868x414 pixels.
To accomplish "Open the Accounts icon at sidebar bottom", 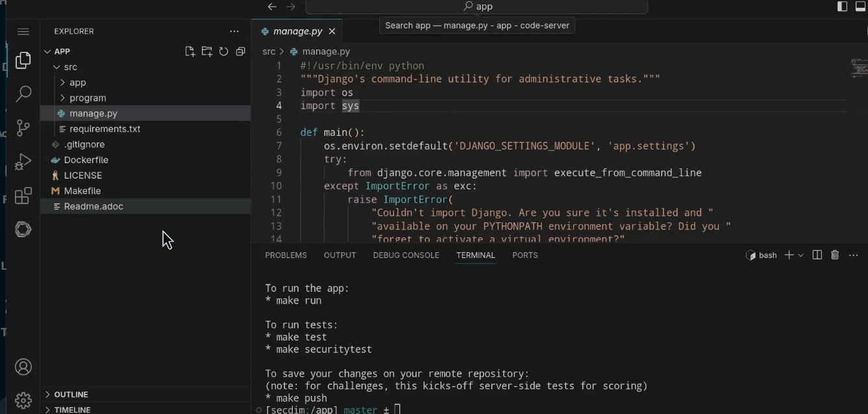I will (23, 367).
